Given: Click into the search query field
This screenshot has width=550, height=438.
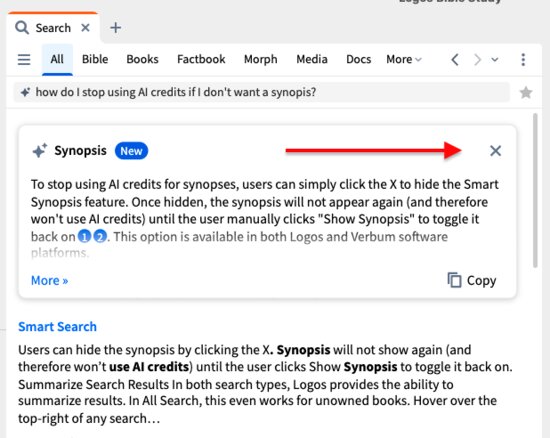Looking at the screenshot, I should (x=261, y=92).
